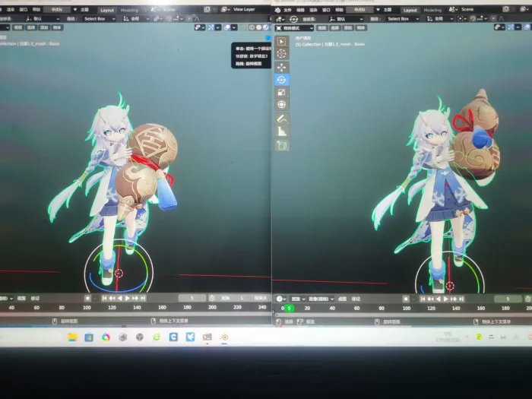Select the Rotate tool in right window toolbar

(281, 80)
